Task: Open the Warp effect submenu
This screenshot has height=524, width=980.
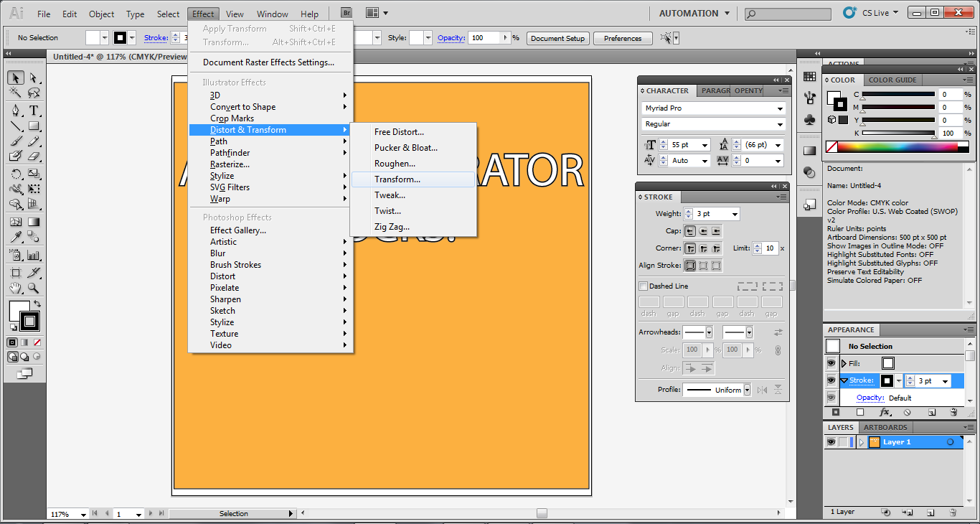Action: click(270, 199)
